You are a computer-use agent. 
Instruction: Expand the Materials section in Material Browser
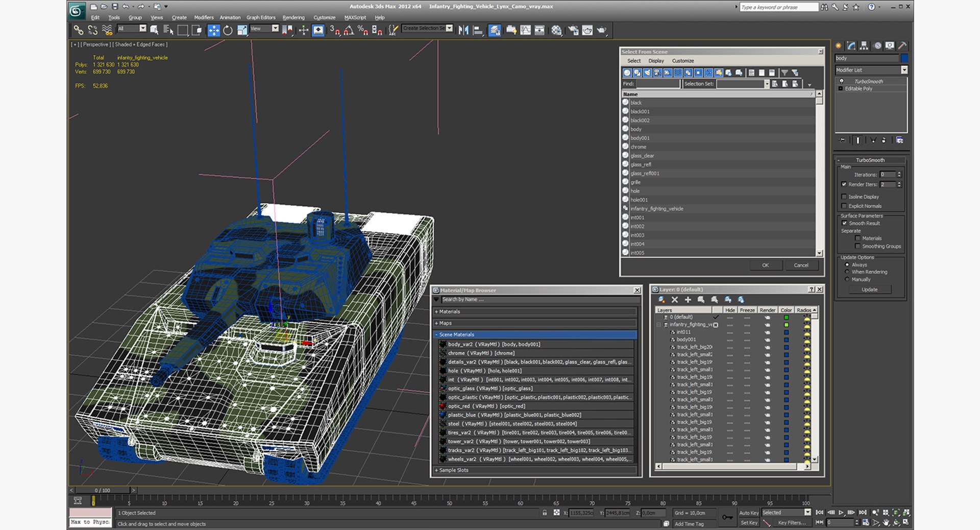pyautogui.click(x=535, y=311)
